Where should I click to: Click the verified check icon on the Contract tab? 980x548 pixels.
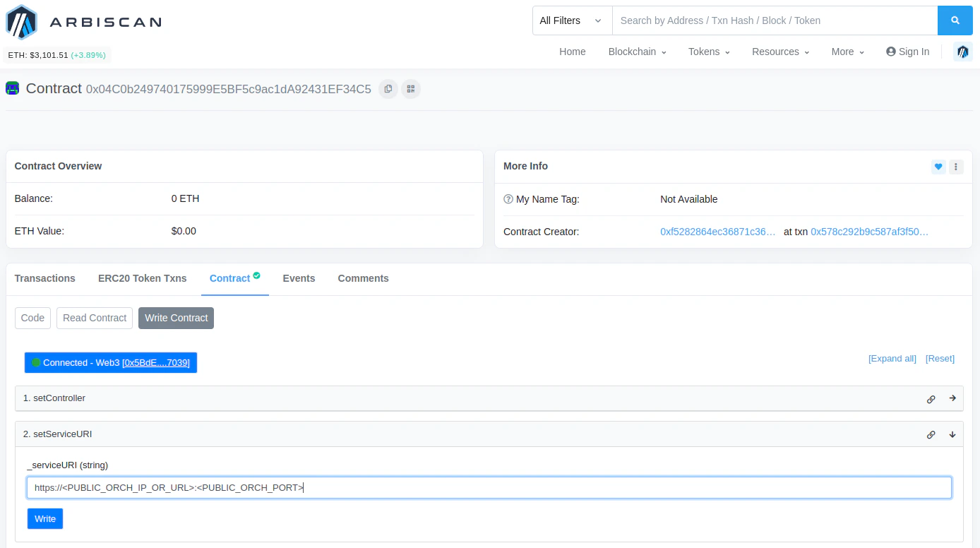tap(257, 275)
